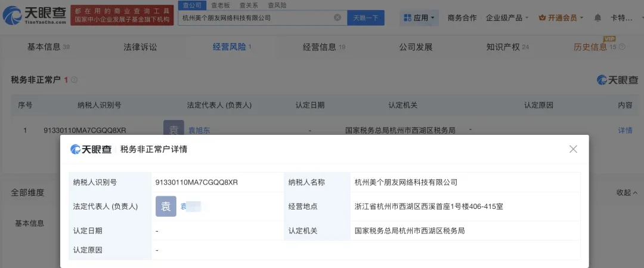The height and width of the screenshot is (268, 644).
Task: Open the 基本信息 tab
Action: 48,47
